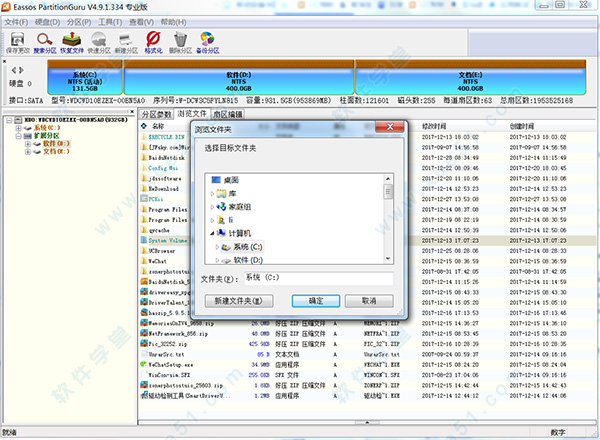Sort by the 修改时间 column header
600x440 pixels.
(x=434, y=126)
